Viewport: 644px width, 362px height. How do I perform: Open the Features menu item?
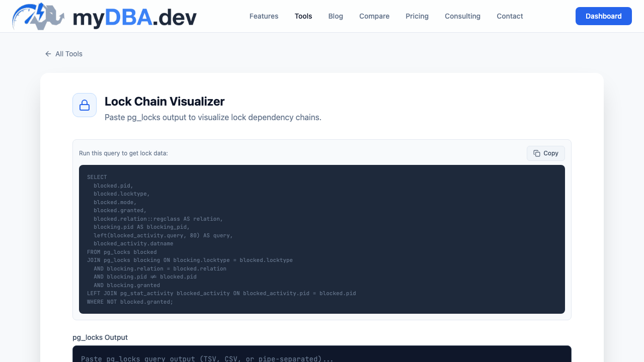(264, 16)
